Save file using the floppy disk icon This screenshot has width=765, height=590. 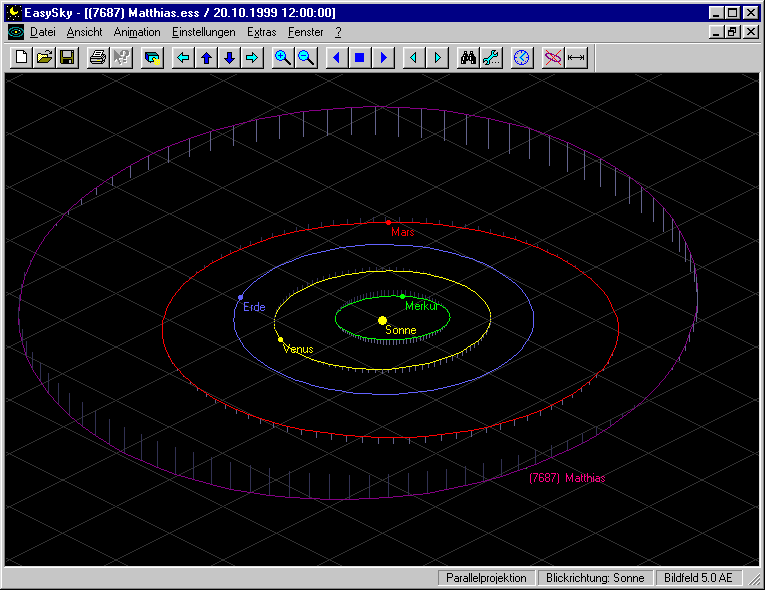coord(67,58)
